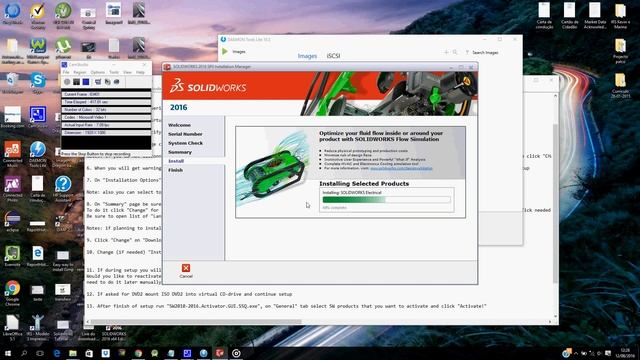This screenshot has width=640, height=360.
Task: Open the Booking.com desktop shortcut
Action: pos(12,118)
